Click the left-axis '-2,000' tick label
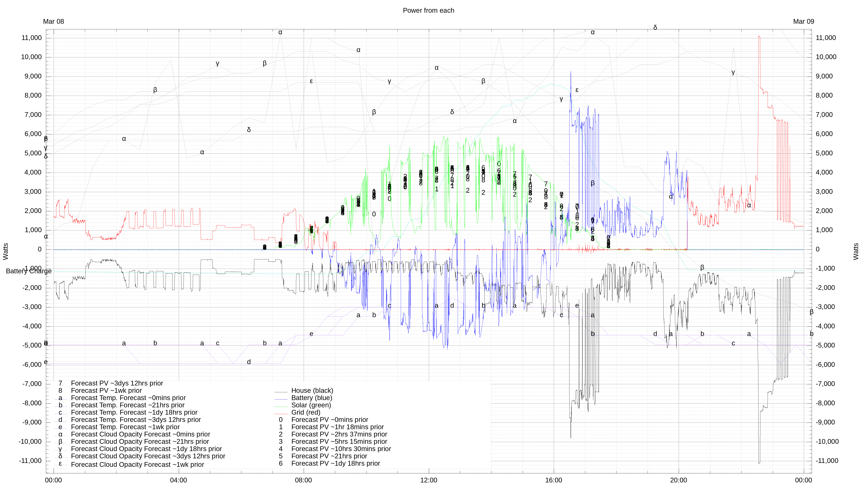Image resolution: width=868 pixels, height=488 pixels. [x=32, y=288]
